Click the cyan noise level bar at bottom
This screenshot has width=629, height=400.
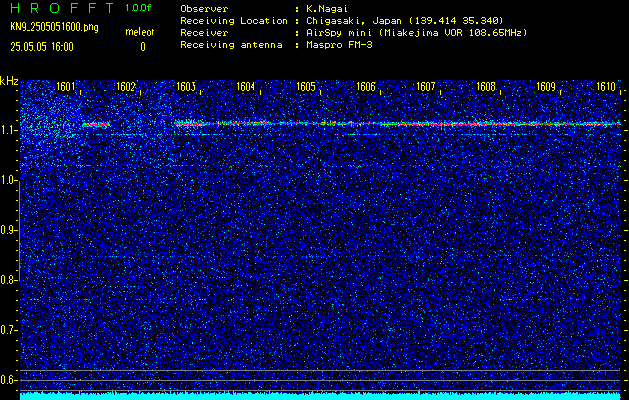pos(320,396)
